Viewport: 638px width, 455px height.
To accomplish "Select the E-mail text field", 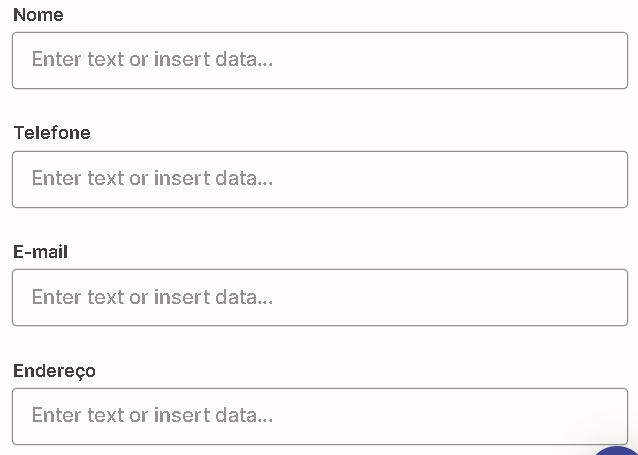I will [320, 298].
